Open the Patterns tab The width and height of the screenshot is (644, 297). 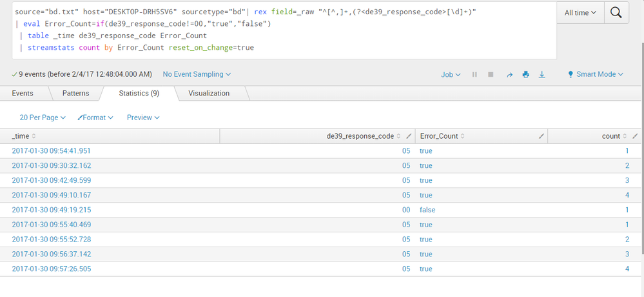point(75,94)
